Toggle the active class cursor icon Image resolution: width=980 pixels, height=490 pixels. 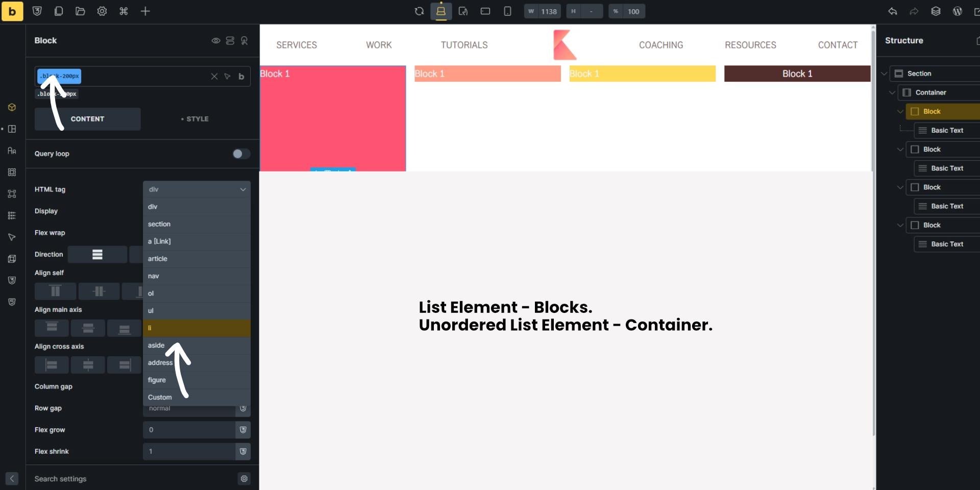(228, 77)
